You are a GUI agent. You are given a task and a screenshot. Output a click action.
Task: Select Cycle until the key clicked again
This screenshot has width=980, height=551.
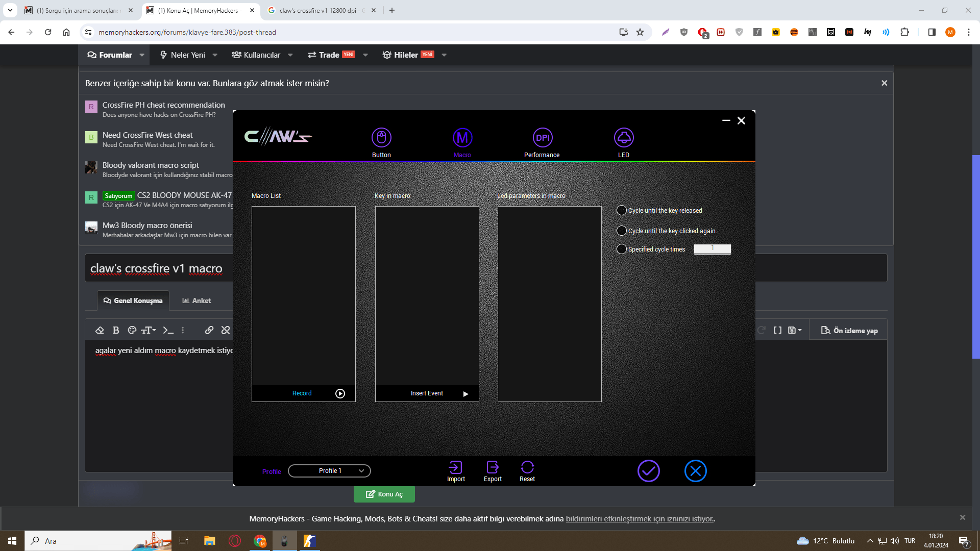coord(621,231)
